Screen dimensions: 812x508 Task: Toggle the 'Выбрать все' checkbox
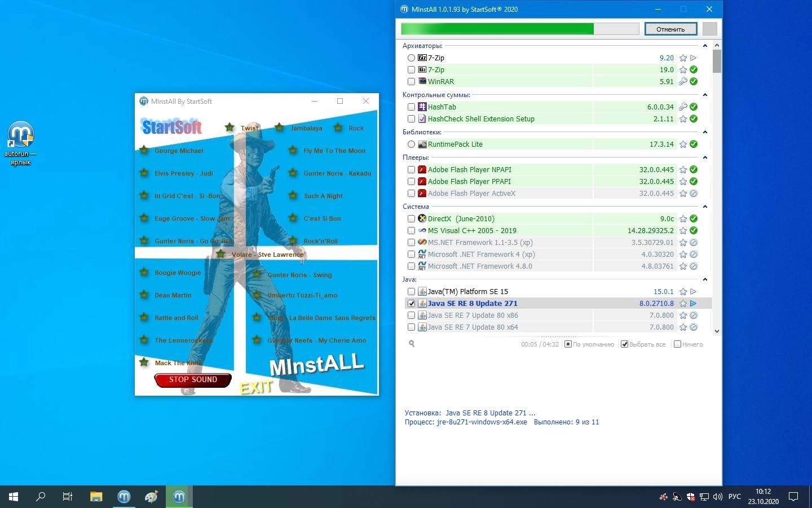point(624,344)
